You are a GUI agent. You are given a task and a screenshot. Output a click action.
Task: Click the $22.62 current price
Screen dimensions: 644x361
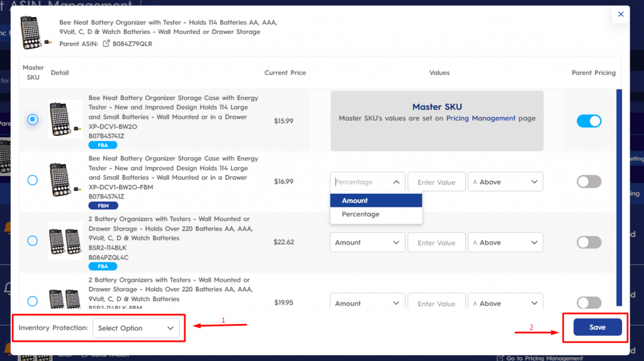[284, 242]
